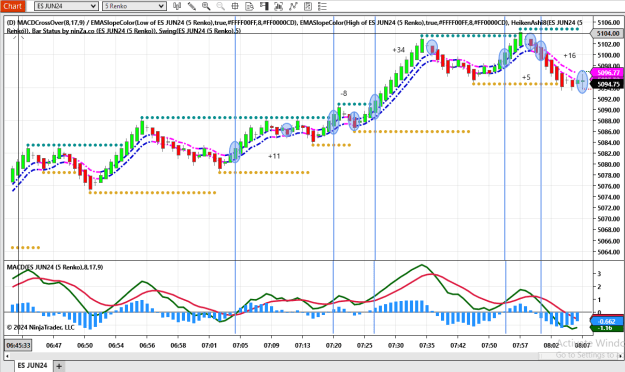Click the Zoom In magnifier icon

coord(206,6)
